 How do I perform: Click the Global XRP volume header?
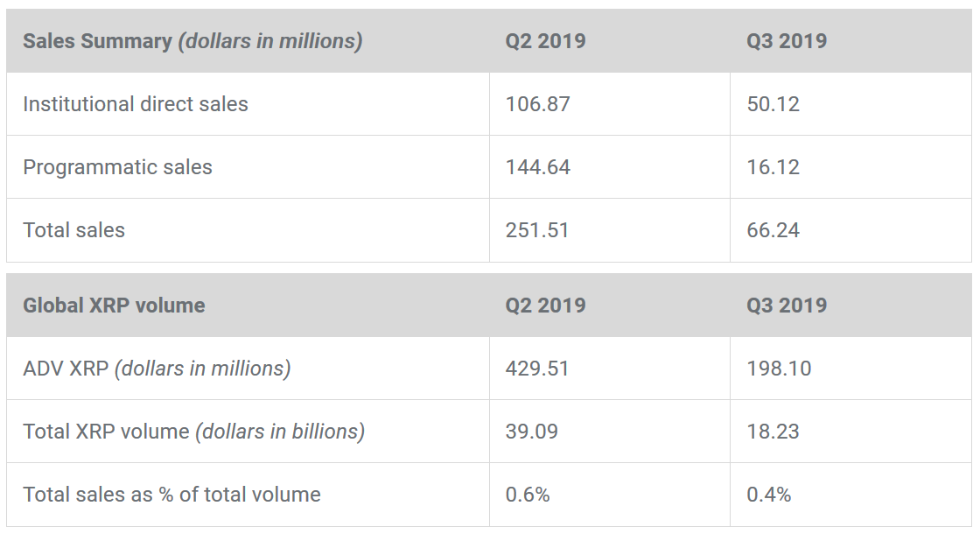point(114,306)
